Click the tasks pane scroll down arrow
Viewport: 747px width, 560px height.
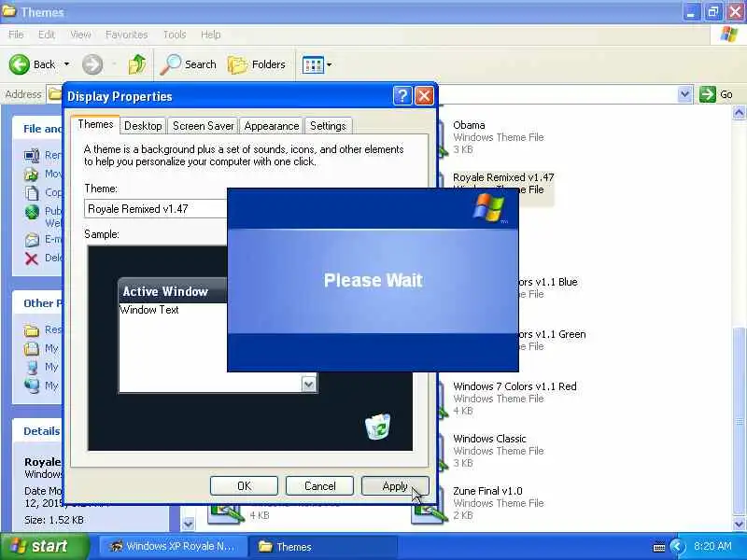(189, 524)
